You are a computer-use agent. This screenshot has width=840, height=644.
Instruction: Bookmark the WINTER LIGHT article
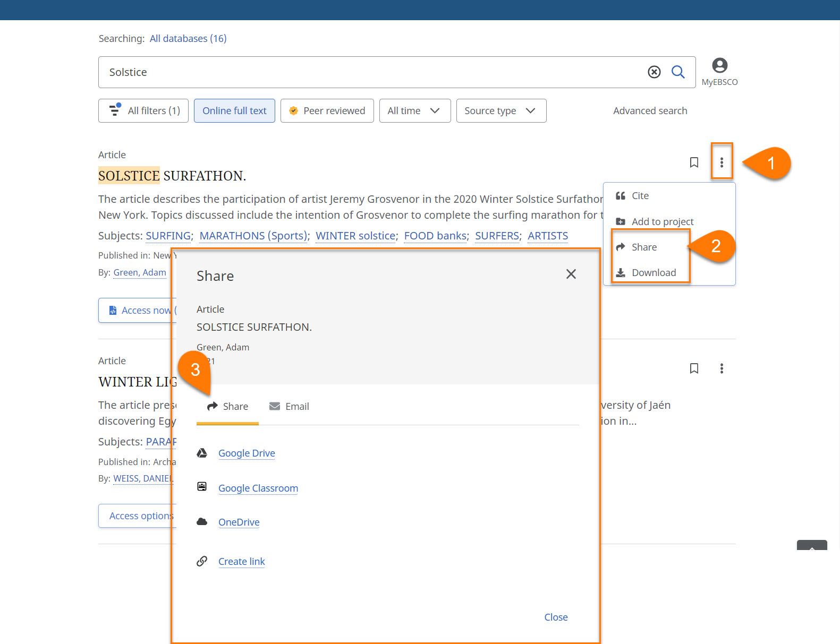pyautogui.click(x=694, y=368)
